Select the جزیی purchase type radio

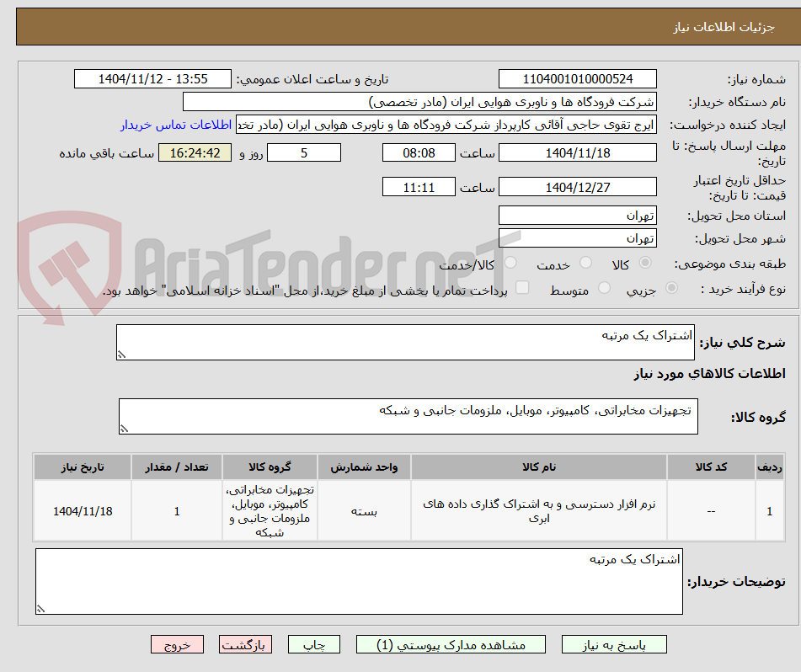pyautogui.click(x=671, y=288)
